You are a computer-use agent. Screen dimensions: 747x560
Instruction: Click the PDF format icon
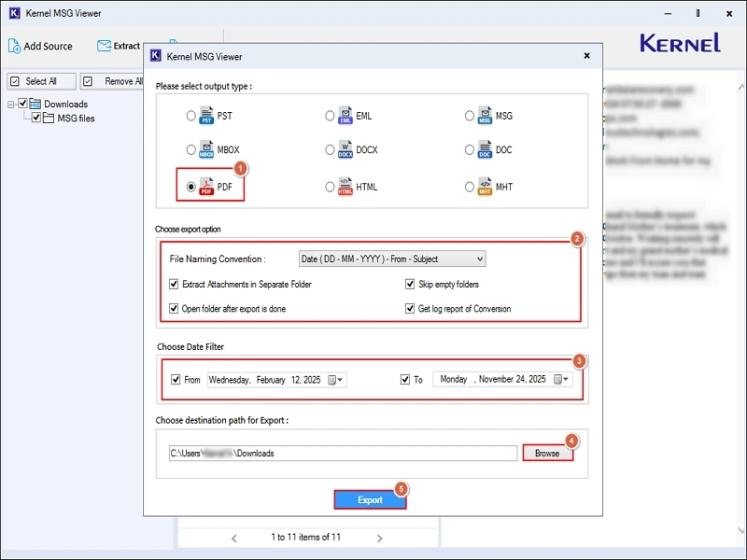[x=207, y=187]
